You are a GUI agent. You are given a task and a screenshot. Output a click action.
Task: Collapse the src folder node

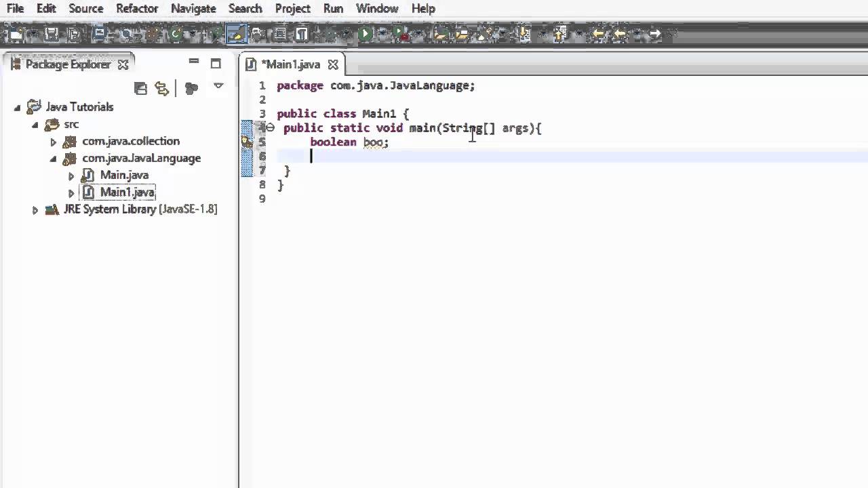[x=35, y=125]
